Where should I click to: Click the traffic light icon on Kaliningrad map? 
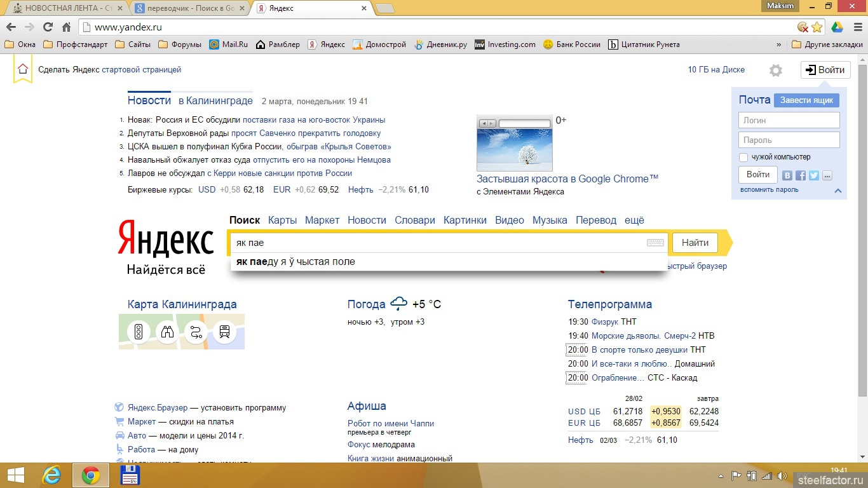[x=139, y=332]
